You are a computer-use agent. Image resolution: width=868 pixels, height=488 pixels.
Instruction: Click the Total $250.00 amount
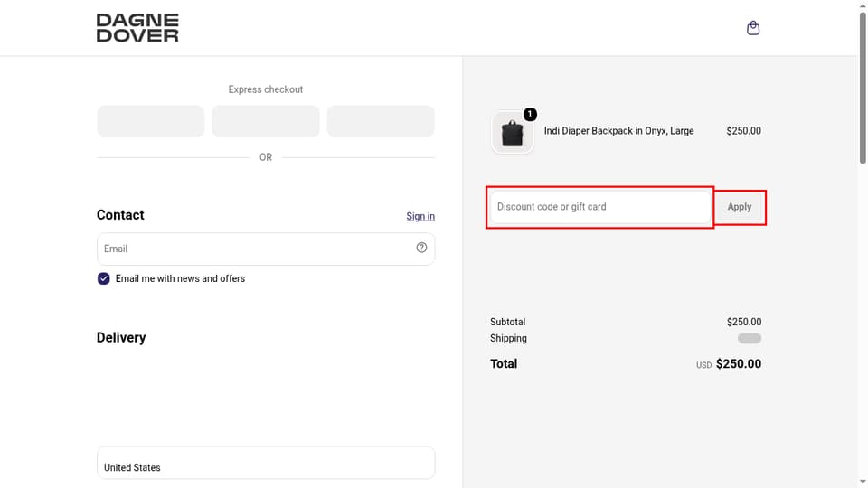click(739, 364)
